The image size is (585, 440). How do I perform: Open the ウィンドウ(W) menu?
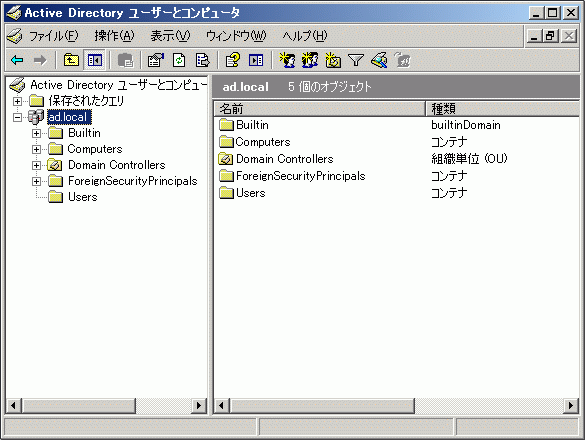tap(236, 36)
